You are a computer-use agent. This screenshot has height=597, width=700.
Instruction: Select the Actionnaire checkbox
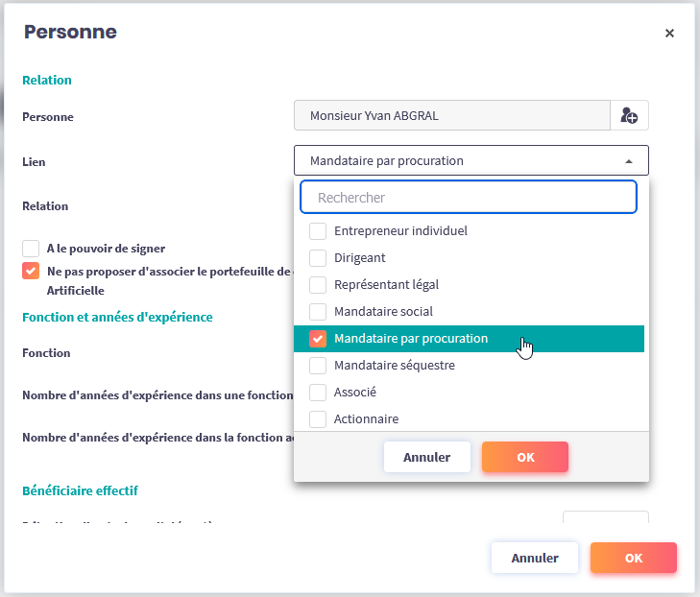(318, 419)
